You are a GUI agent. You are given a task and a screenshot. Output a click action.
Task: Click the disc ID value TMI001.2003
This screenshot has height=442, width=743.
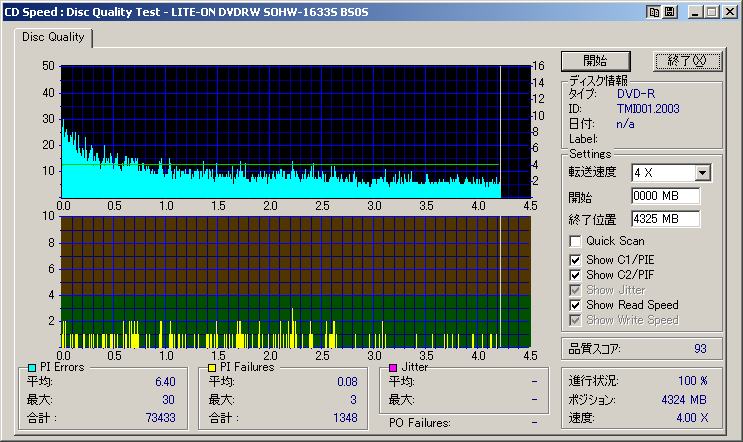click(648, 109)
